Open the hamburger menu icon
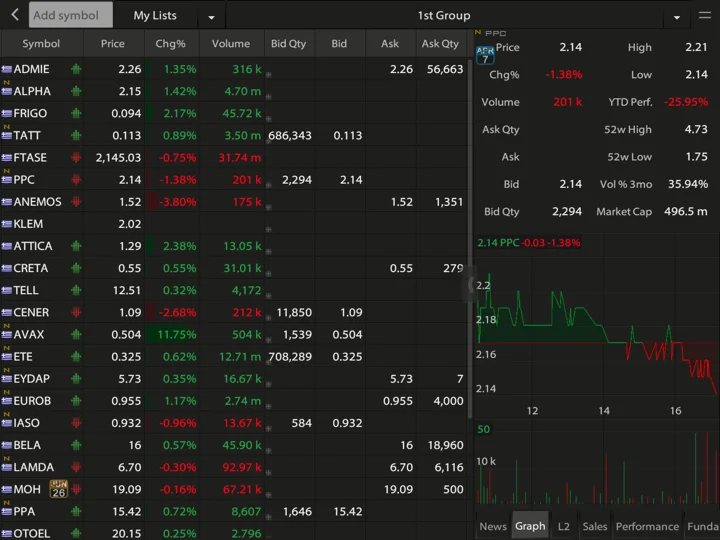Viewport: 720px width, 540px height. pos(705,15)
